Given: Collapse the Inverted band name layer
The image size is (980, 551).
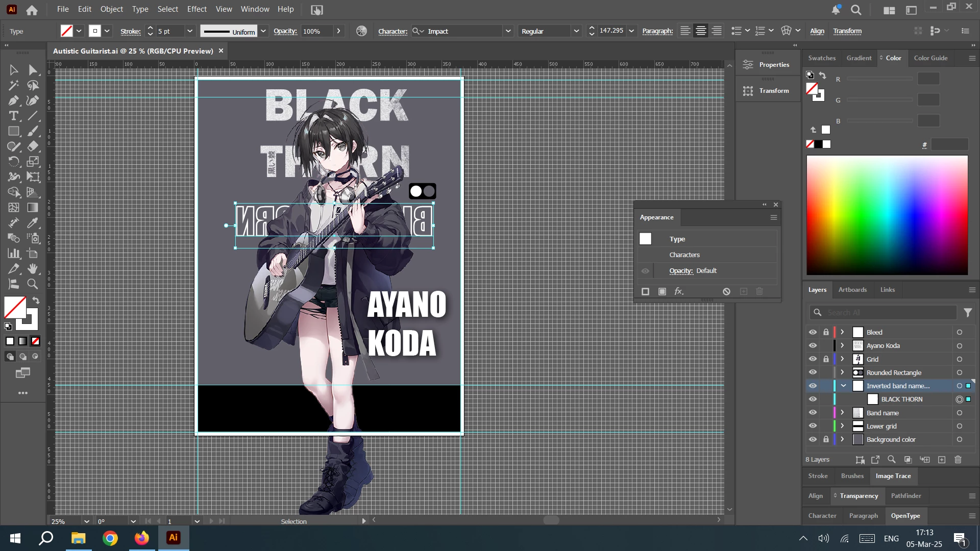Looking at the screenshot, I should pos(843,386).
